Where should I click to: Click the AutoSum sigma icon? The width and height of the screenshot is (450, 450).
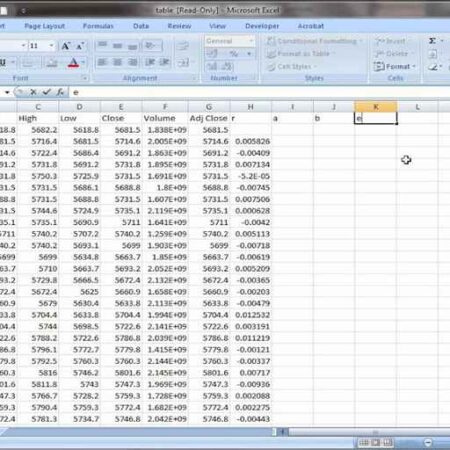pyautogui.click(x=432, y=41)
